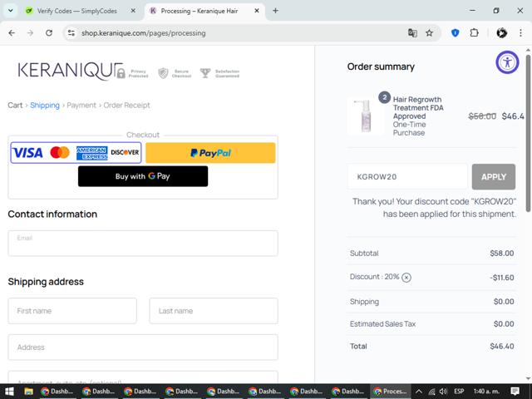The image size is (532, 399).
Task: Open the tab search dropdown arrow
Action: (x=11, y=11)
